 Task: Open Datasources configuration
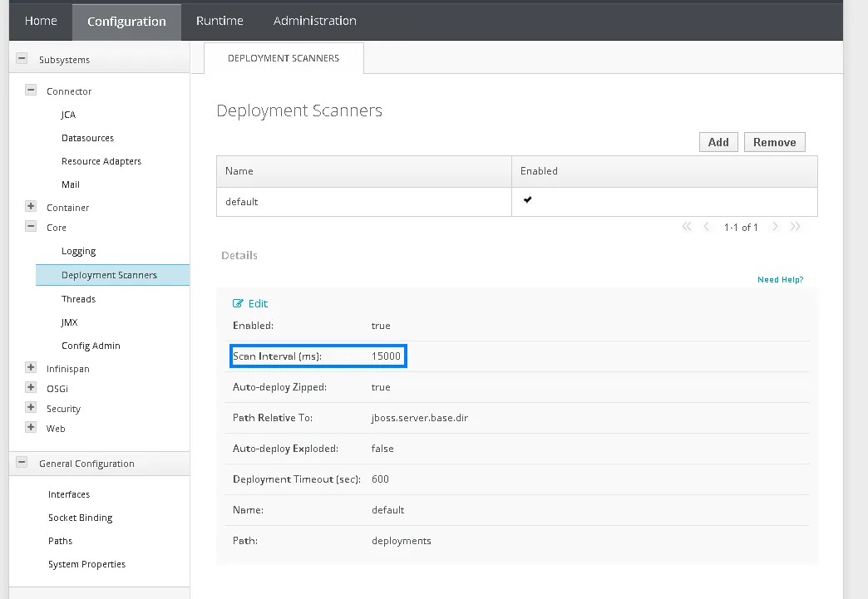pyautogui.click(x=87, y=138)
